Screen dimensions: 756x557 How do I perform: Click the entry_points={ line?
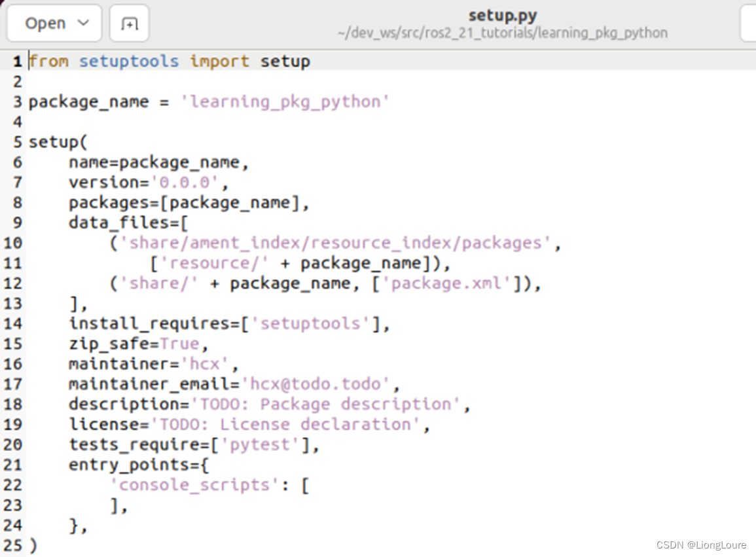tap(139, 465)
